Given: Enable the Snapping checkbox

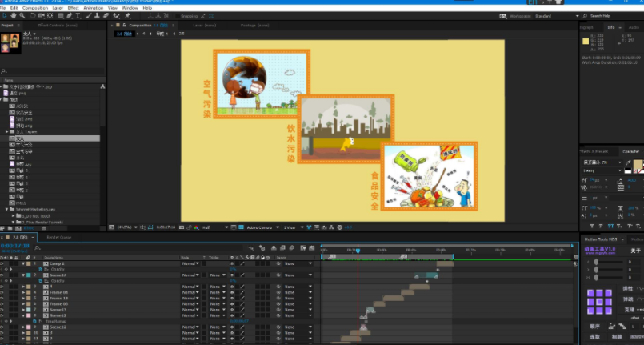Looking at the screenshot, I should pos(179,15).
